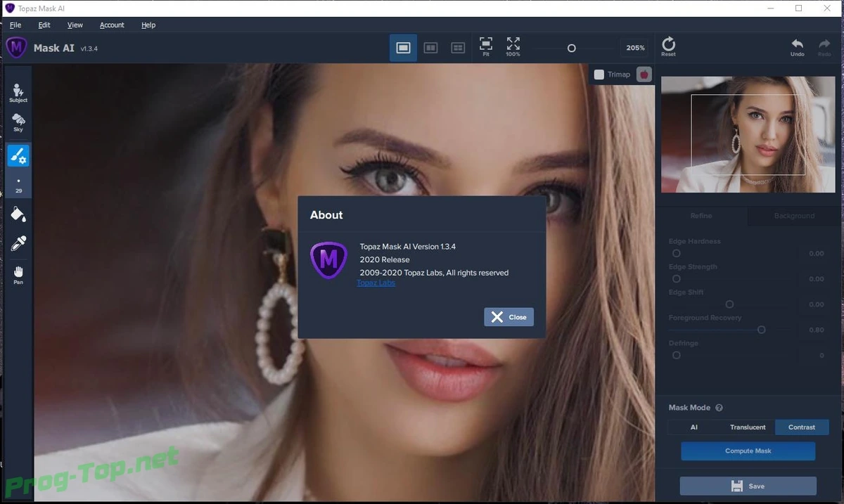Switch to side-by-side split view
Viewport: 844px width, 504px height.
(x=430, y=48)
